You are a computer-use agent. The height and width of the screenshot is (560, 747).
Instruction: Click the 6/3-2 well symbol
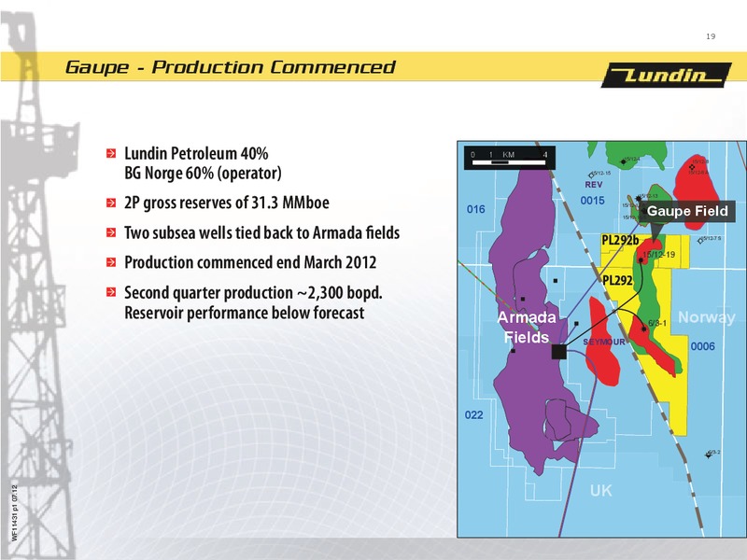pos(708,455)
